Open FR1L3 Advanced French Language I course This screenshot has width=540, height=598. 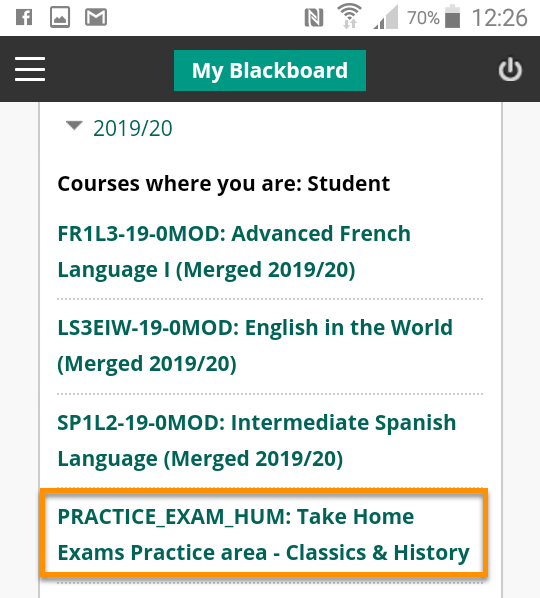[234, 251]
